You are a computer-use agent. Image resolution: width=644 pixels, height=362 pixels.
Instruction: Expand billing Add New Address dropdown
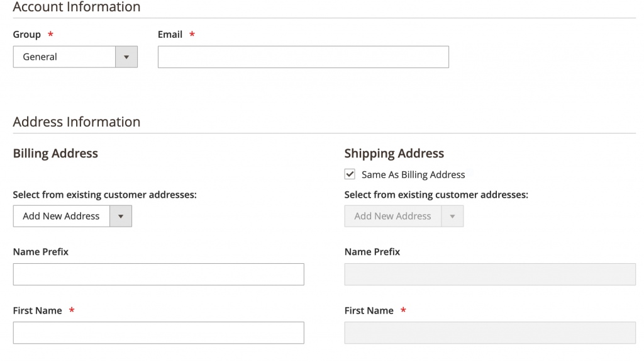click(72, 216)
